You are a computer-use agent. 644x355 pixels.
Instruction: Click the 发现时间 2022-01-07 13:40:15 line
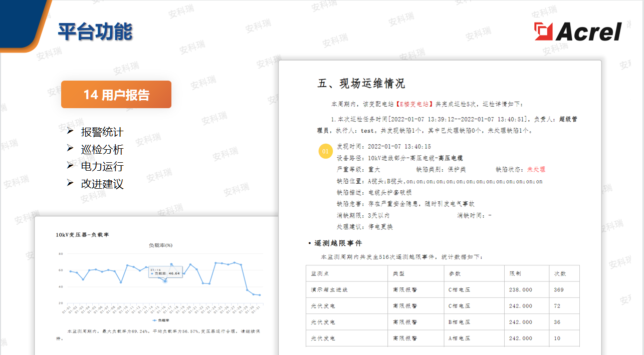[384, 147]
